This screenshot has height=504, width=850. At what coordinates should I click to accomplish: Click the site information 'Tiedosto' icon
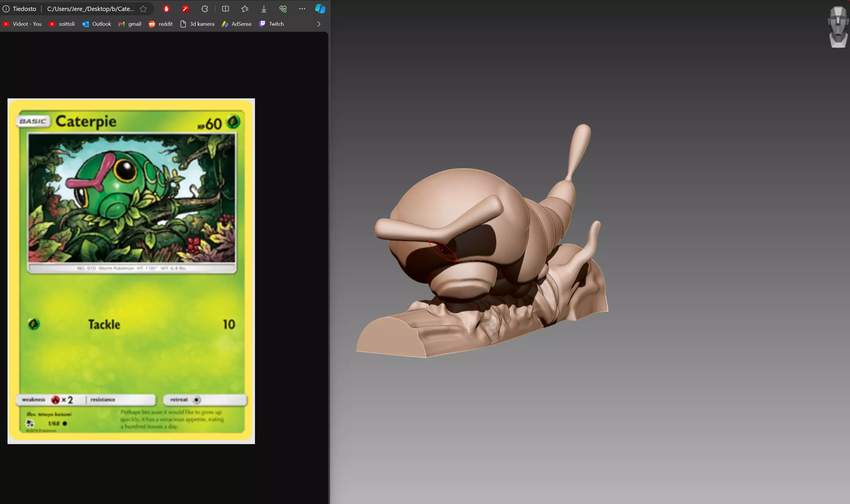point(6,9)
